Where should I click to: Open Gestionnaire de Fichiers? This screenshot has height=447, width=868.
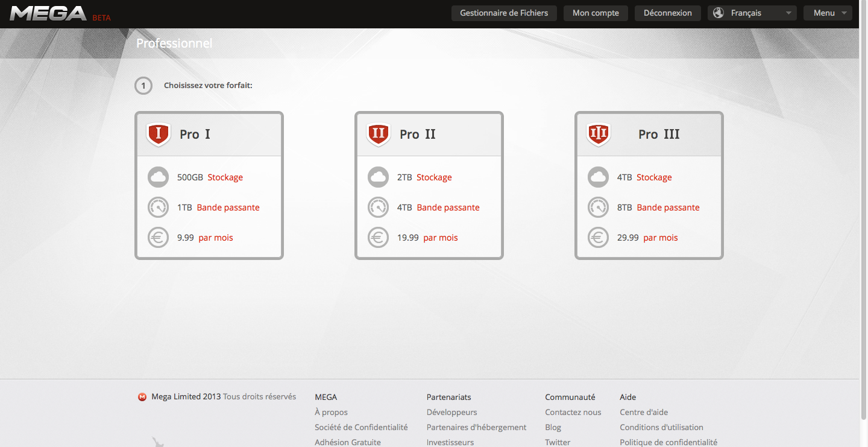pyautogui.click(x=504, y=13)
